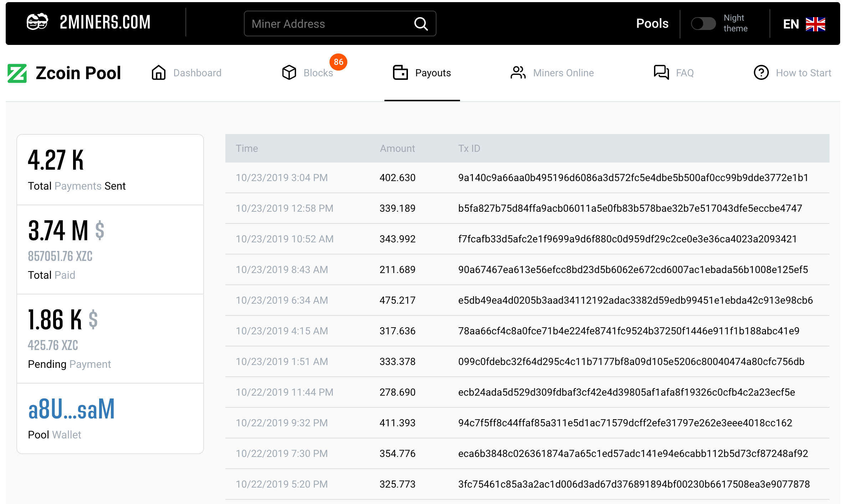This screenshot has width=853, height=504.
Task: Enable the Night theme switch
Action: [x=703, y=24]
